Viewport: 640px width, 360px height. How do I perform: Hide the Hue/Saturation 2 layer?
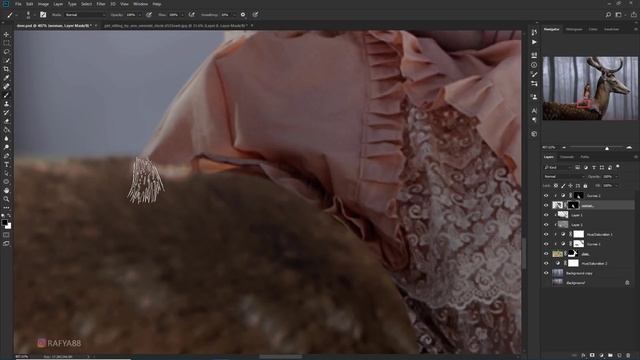pyautogui.click(x=546, y=263)
